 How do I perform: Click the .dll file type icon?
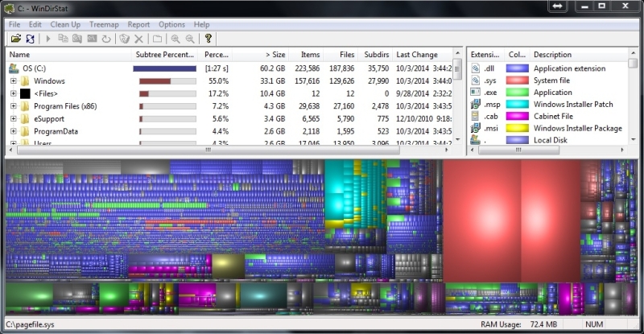coord(475,68)
